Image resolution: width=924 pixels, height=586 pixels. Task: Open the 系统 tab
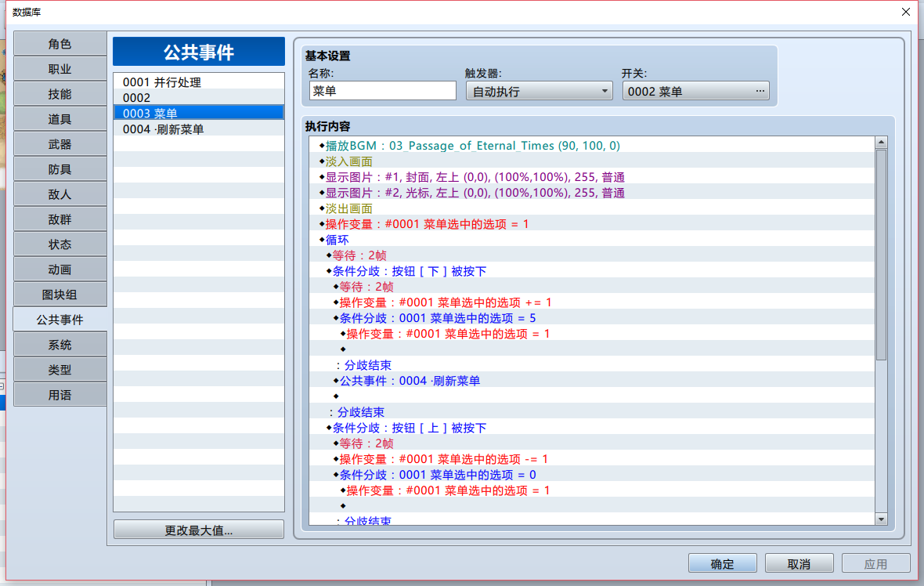pos(60,344)
